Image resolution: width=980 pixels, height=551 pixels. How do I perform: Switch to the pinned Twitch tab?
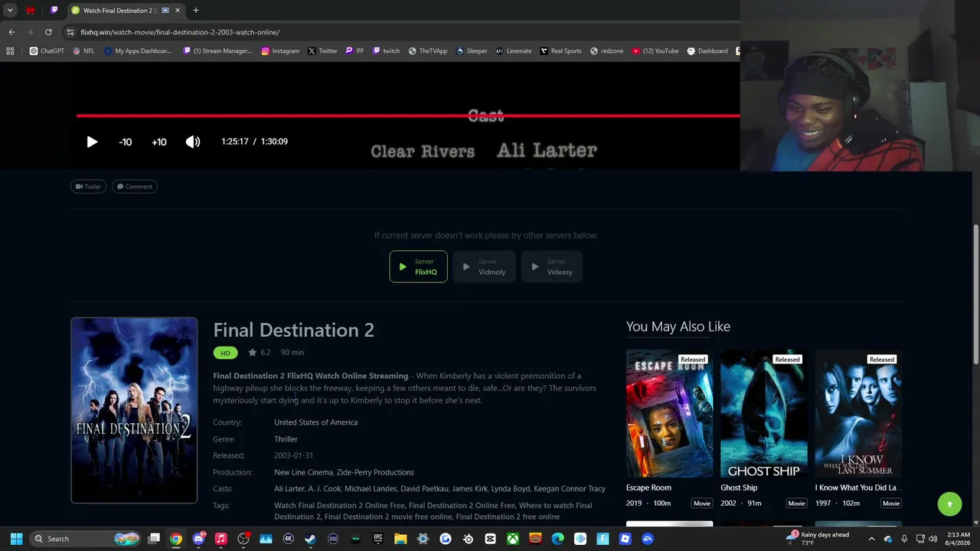(x=54, y=11)
